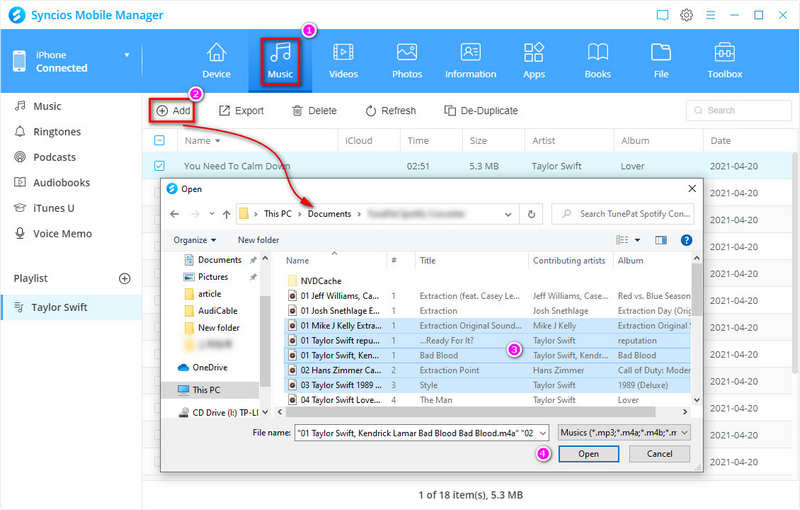Select the Taylor Swift playlist
Image resolution: width=800 pixels, height=510 pixels.
point(71,307)
